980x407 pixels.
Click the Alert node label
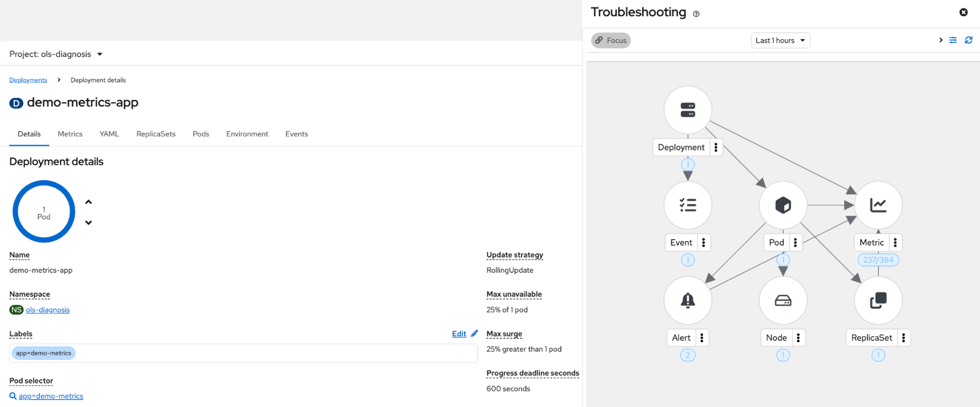click(x=681, y=337)
